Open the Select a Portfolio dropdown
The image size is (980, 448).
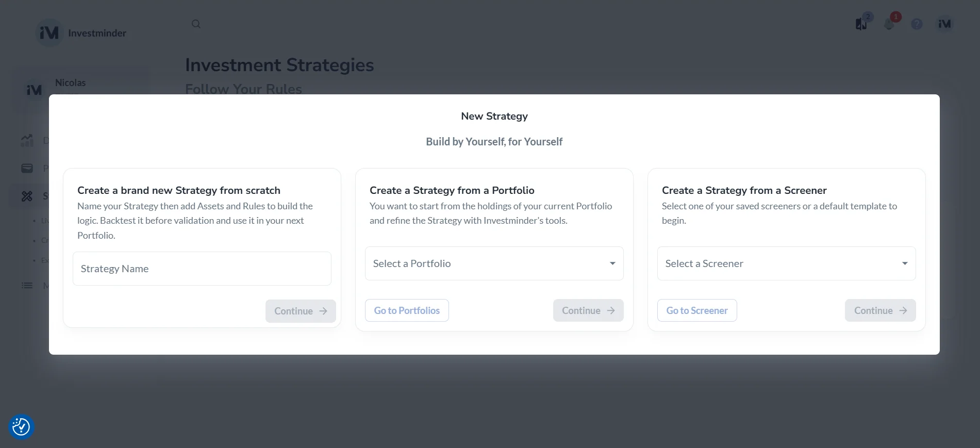[493, 263]
